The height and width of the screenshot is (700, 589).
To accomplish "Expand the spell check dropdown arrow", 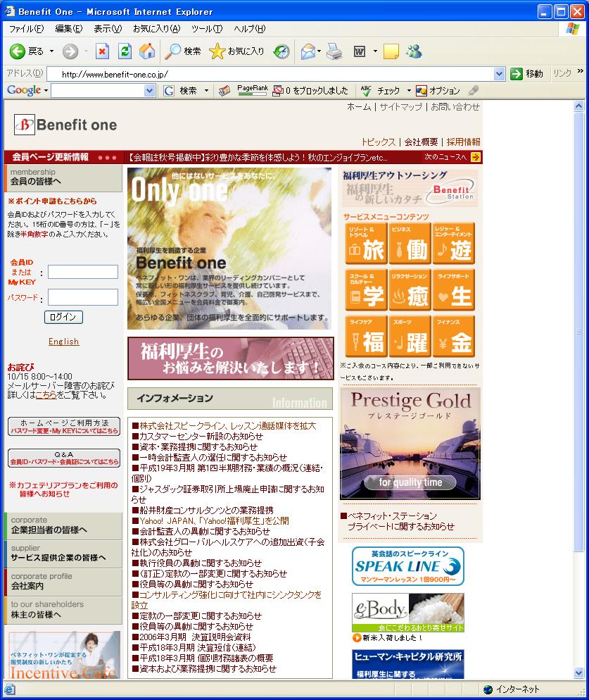I will (x=409, y=91).
